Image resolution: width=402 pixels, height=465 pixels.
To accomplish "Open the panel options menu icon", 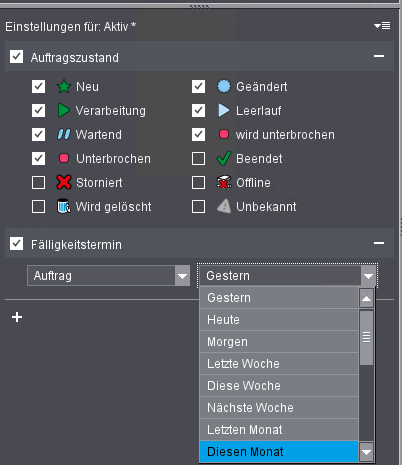I will pyautogui.click(x=382, y=26).
